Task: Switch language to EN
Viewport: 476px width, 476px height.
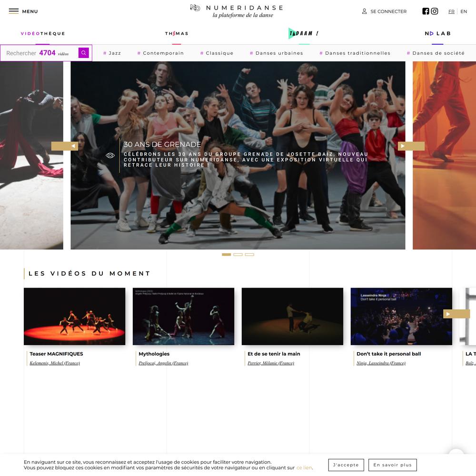Action: click(464, 11)
